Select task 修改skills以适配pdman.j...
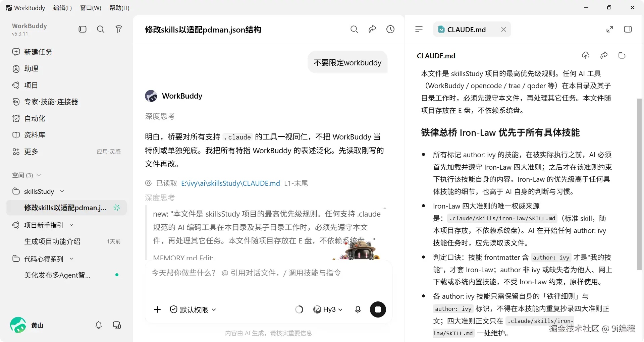 coord(66,208)
